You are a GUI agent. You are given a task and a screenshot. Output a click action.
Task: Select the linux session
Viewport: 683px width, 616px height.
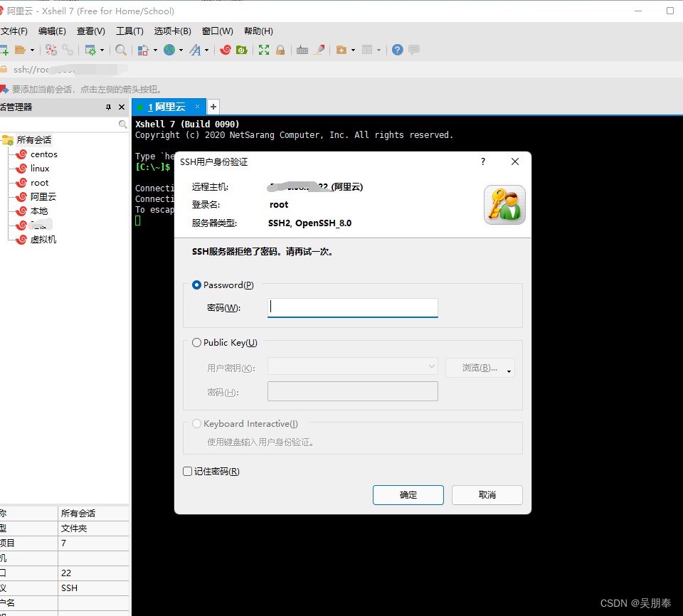click(x=40, y=169)
